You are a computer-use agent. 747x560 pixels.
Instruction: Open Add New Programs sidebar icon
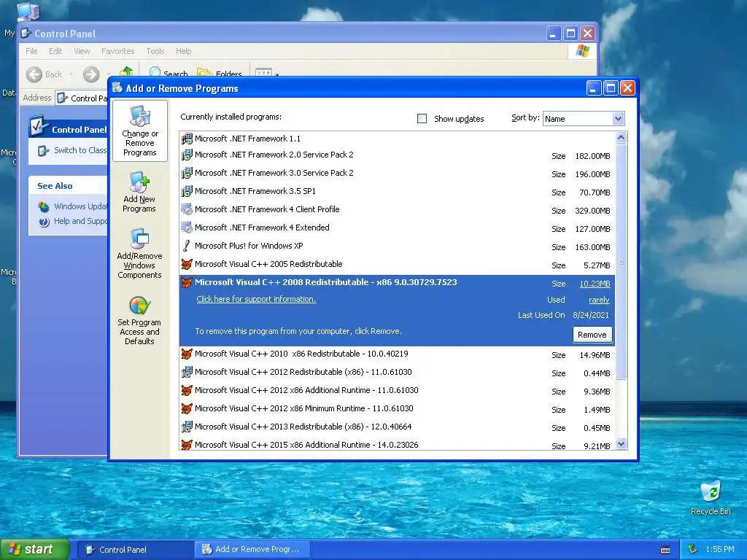coord(139,182)
